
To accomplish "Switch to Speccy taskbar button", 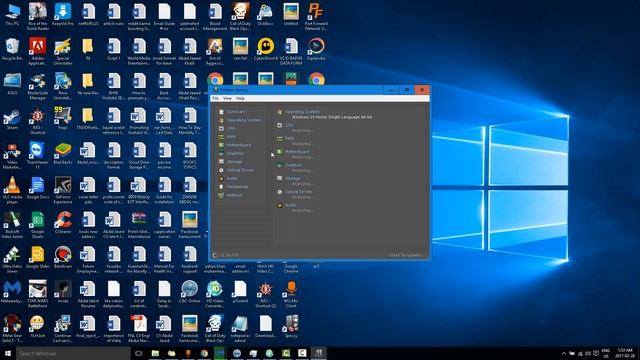I will pos(319,353).
